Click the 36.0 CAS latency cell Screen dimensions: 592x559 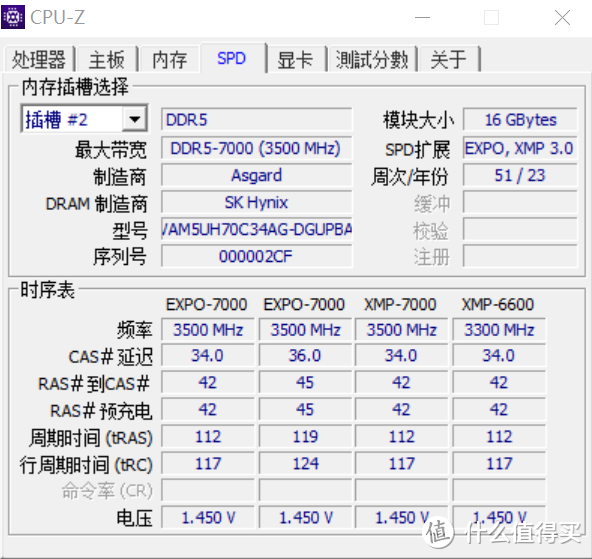(x=305, y=356)
